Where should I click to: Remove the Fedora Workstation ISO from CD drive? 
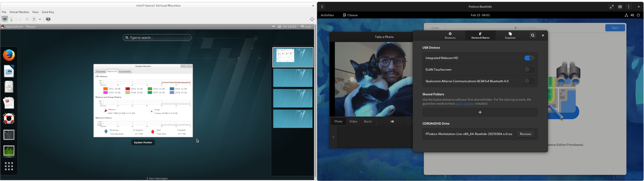click(525, 134)
